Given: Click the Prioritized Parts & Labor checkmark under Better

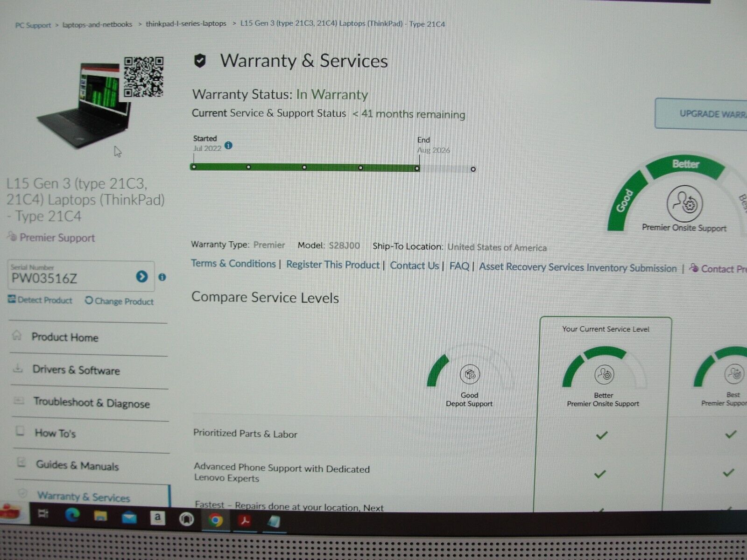Looking at the screenshot, I should 602,435.
